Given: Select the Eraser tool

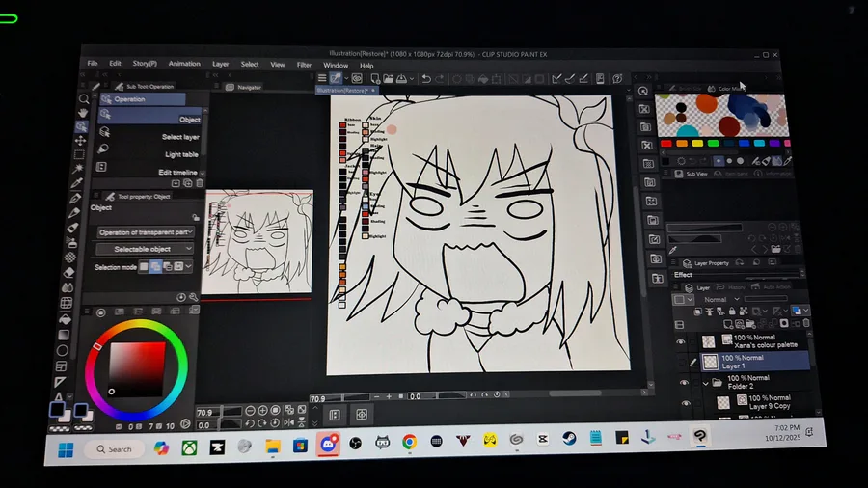Looking at the screenshot, I should (69, 272).
